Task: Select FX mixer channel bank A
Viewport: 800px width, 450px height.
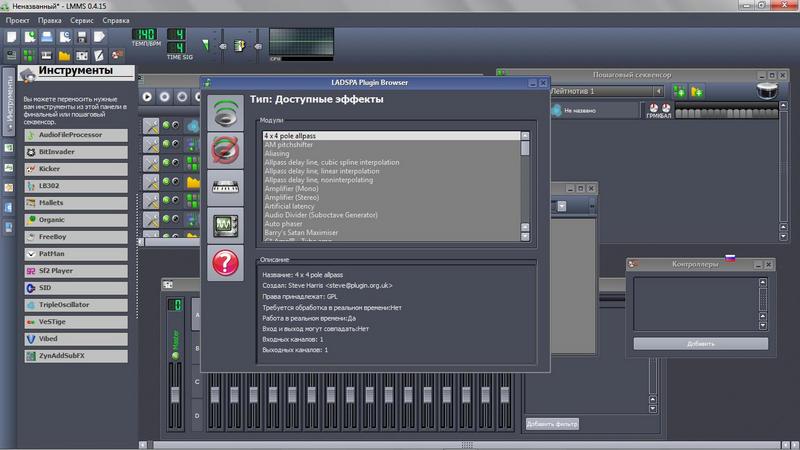Action: click(197, 315)
